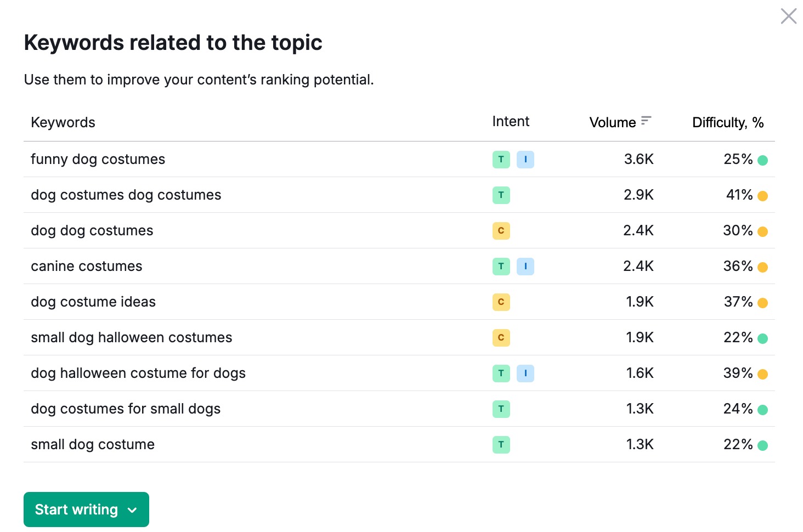Select the keyword canine costumes
Viewport: 803px width, 532px height.
tap(86, 266)
